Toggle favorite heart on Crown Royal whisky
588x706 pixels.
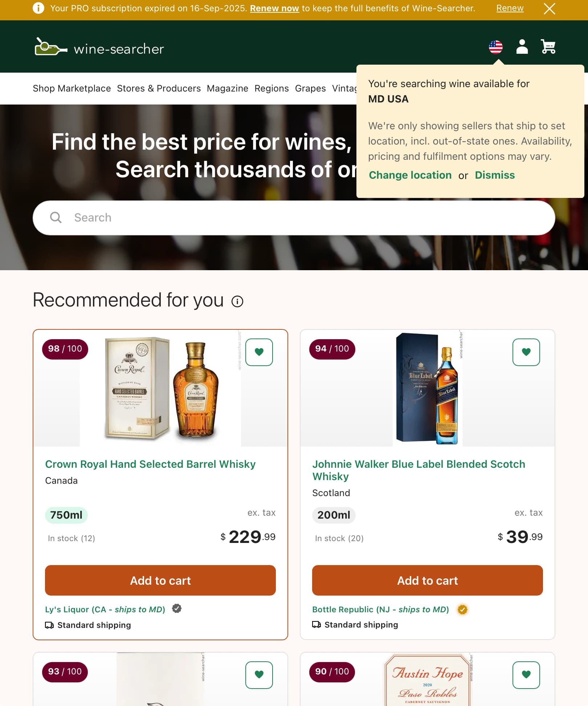pyautogui.click(x=259, y=352)
